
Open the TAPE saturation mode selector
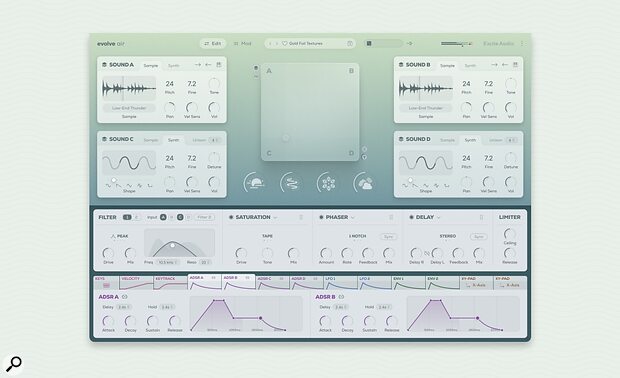(267, 236)
